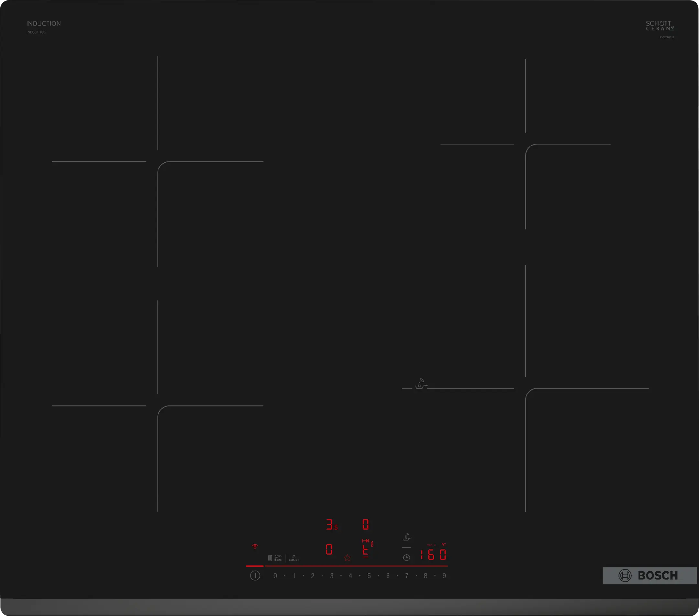
Task: Select the front-left zone display showing 0
Action: 329,549
